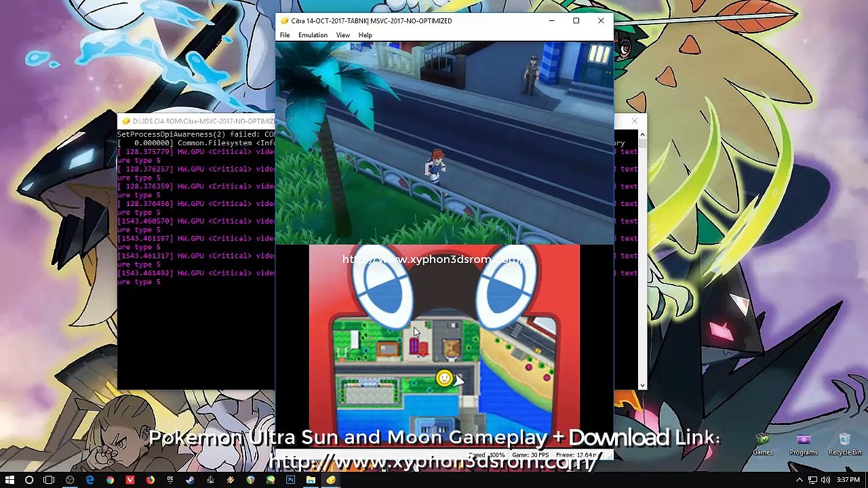The height and width of the screenshot is (488, 868).
Task: Click the NPC standing near the building
Action: pos(533,76)
